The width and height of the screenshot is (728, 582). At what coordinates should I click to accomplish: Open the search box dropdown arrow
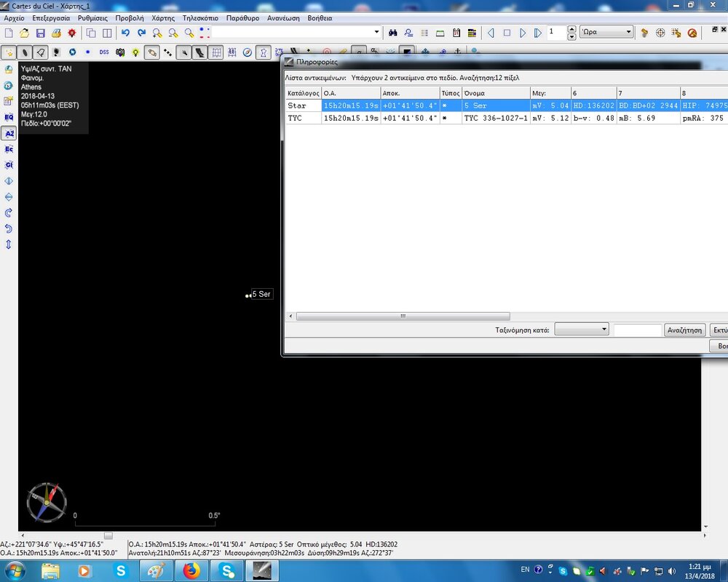coord(376,33)
